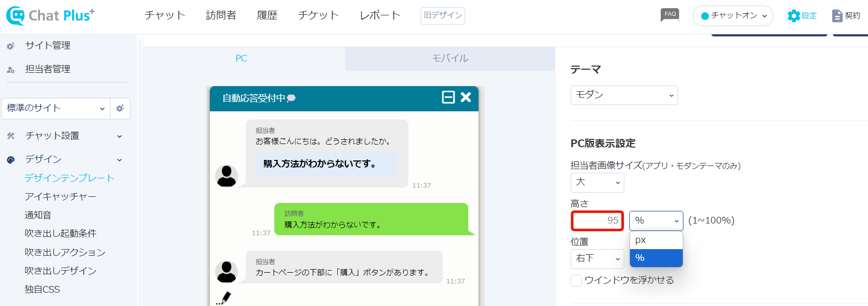This screenshot has height=306, width=868.
Task: Open サイト管理 in sidebar
Action: tap(48, 46)
